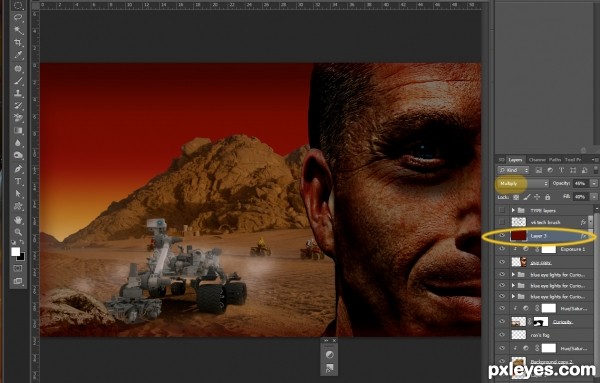Open the Multiply blend mode dropdown
The image size is (600, 383).
tap(523, 184)
